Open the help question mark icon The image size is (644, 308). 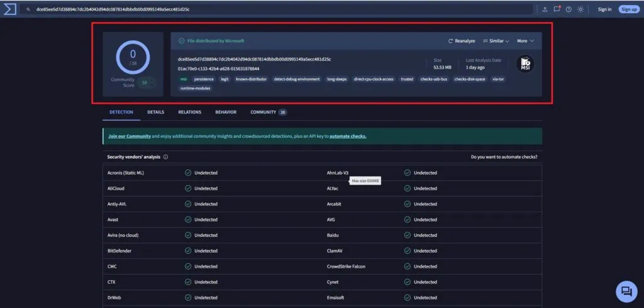pos(569,9)
